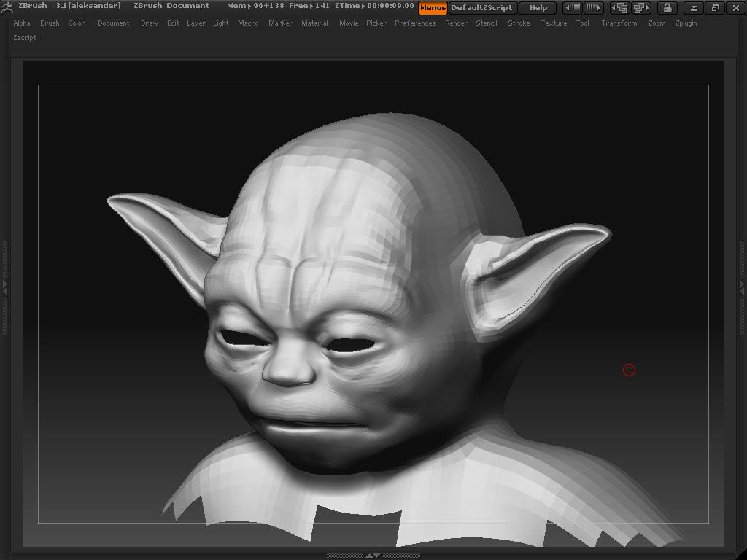Click the Free 141 readout
747x560 pixels.
point(309,6)
